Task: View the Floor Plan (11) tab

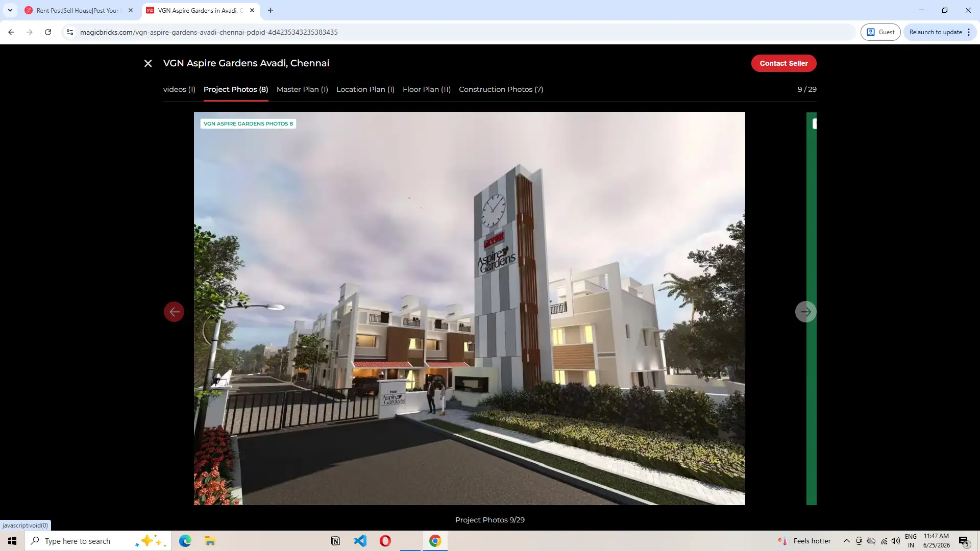Action: (x=427, y=89)
